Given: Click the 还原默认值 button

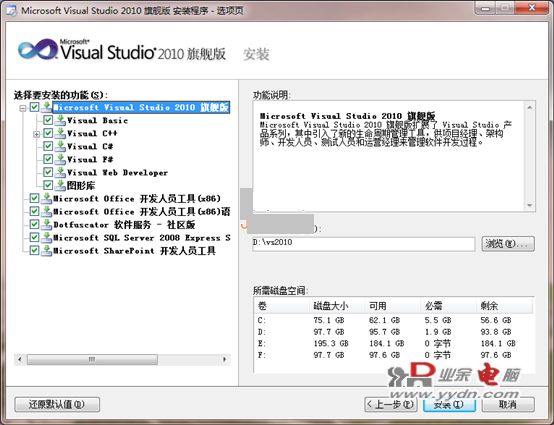Looking at the screenshot, I should tap(57, 405).
